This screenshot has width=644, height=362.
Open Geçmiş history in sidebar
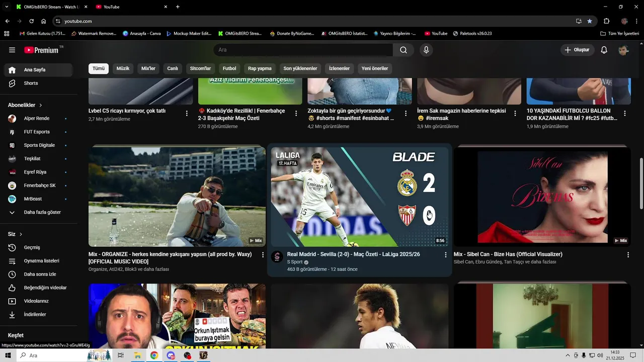click(x=38, y=247)
